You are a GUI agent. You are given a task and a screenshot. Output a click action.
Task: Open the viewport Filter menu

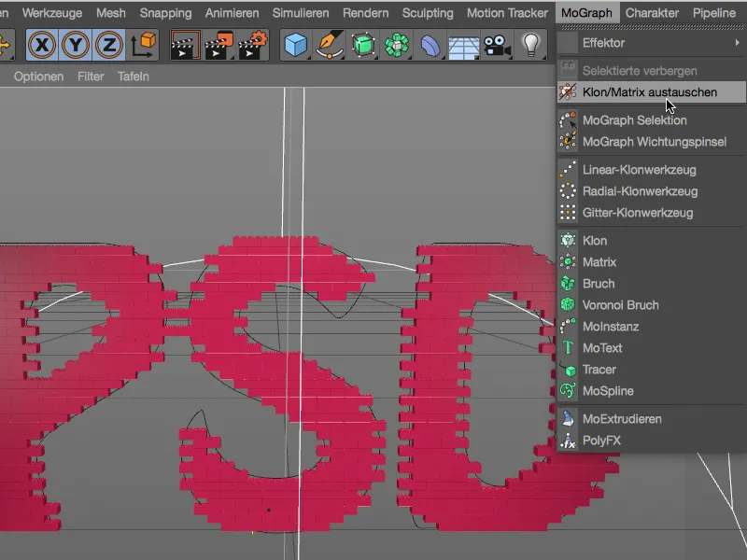tap(91, 77)
